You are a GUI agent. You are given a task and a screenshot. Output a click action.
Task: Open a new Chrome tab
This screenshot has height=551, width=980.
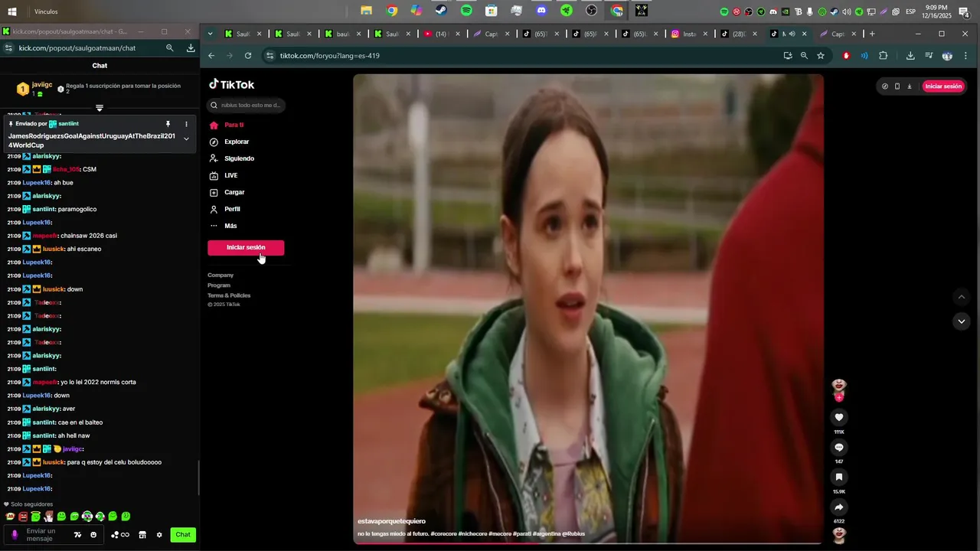tap(872, 34)
